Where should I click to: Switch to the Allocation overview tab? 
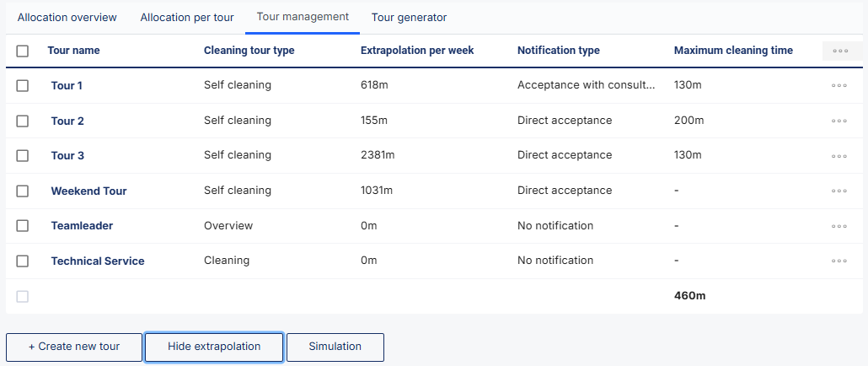[x=67, y=18]
